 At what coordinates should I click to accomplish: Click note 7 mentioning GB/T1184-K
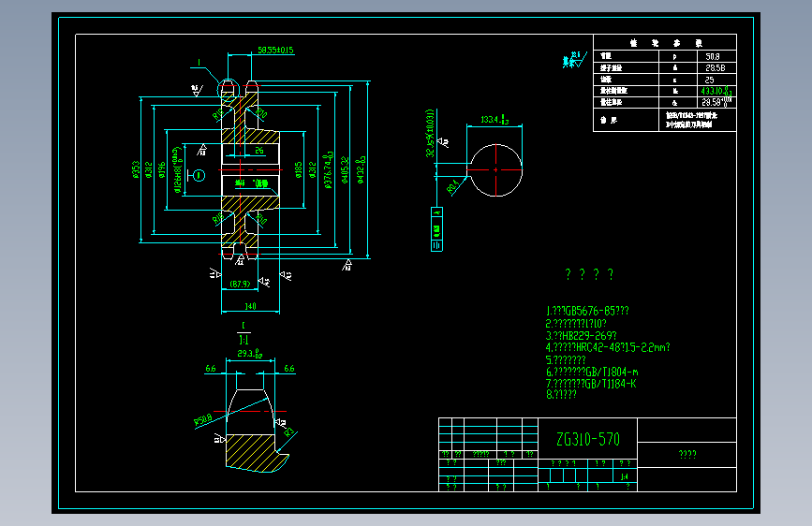[591, 384]
